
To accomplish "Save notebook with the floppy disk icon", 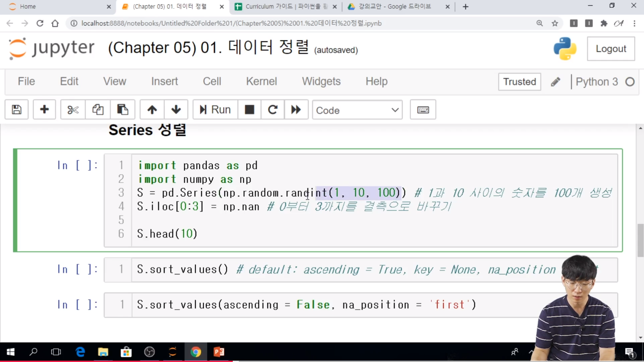I will coord(16,110).
